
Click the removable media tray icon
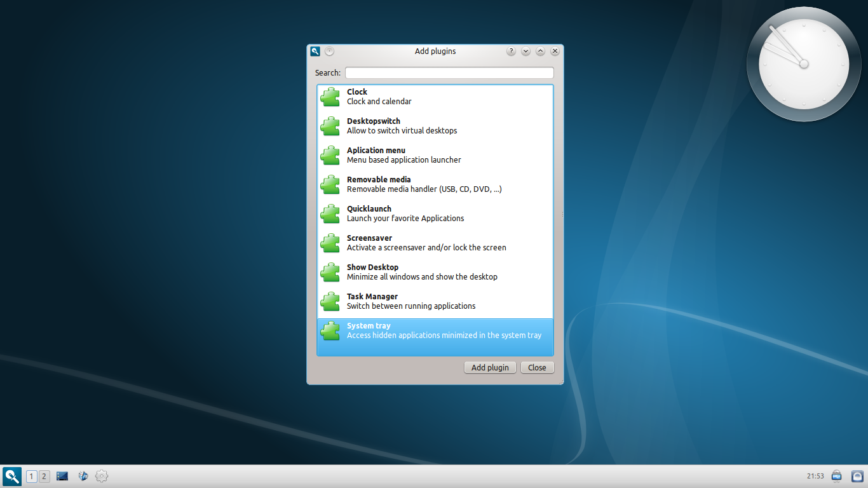[x=837, y=476]
